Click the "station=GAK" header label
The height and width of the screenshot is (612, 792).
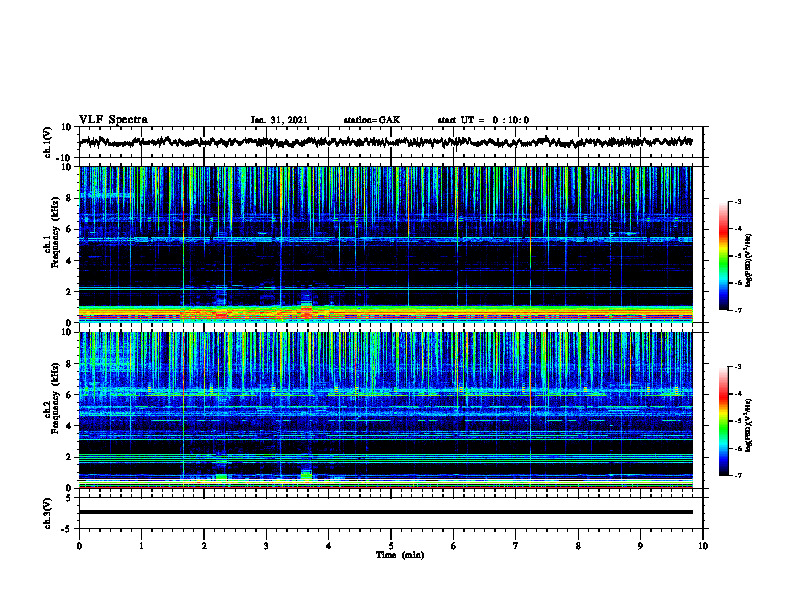click(x=372, y=120)
